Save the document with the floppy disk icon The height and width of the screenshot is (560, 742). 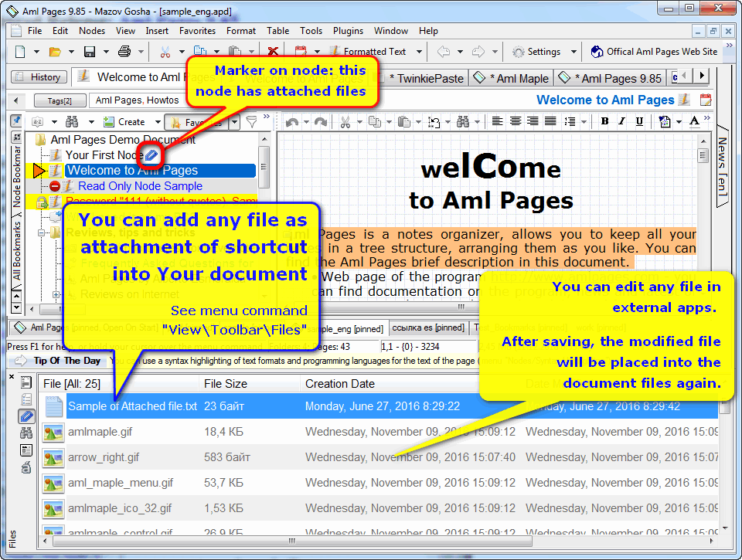(x=90, y=52)
